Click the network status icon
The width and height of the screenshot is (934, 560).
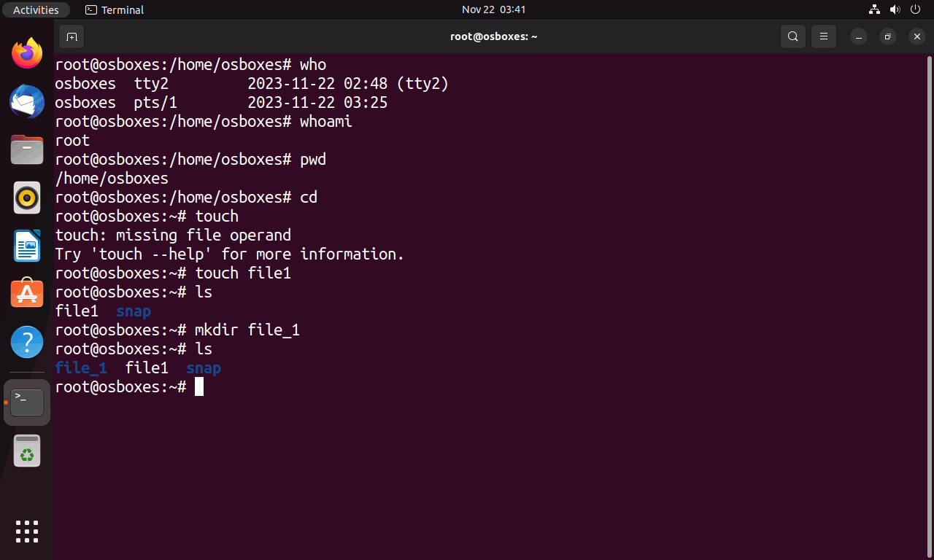875,9
